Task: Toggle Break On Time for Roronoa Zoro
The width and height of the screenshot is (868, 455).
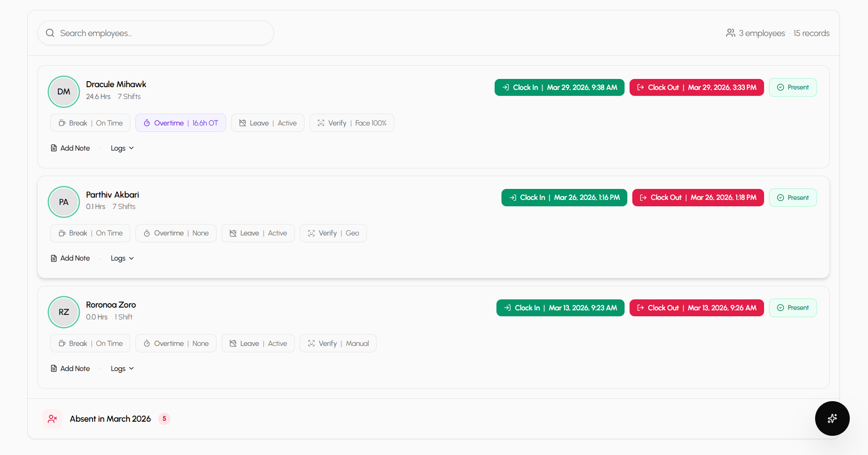Action: click(x=90, y=343)
